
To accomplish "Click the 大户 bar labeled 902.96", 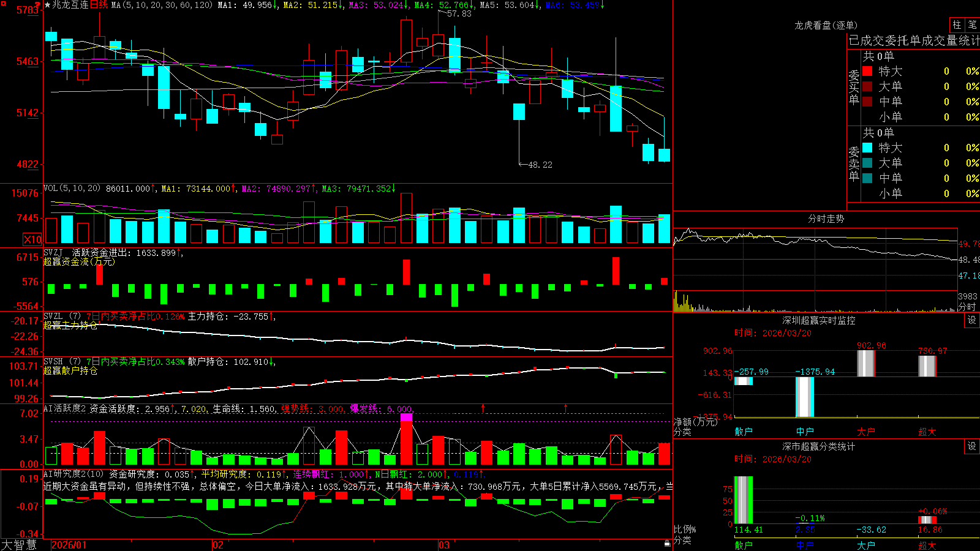I will click(x=866, y=363).
